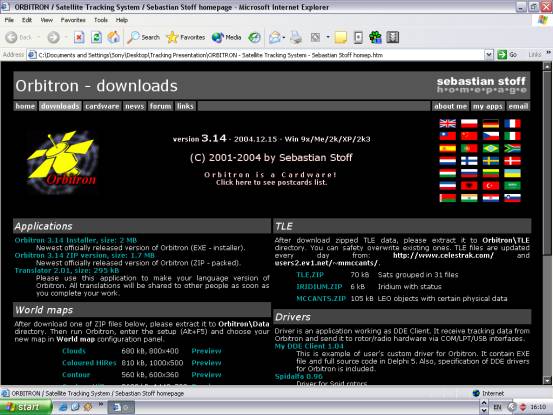The image size is (553, 415).
Task: Click the email navigation tab
Action: click(x=518, y=106)
